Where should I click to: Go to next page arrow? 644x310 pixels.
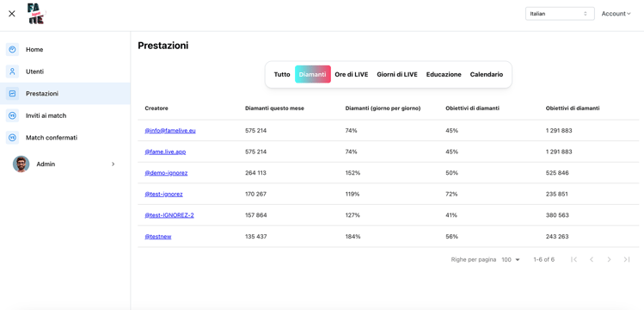tap(609, 259)
